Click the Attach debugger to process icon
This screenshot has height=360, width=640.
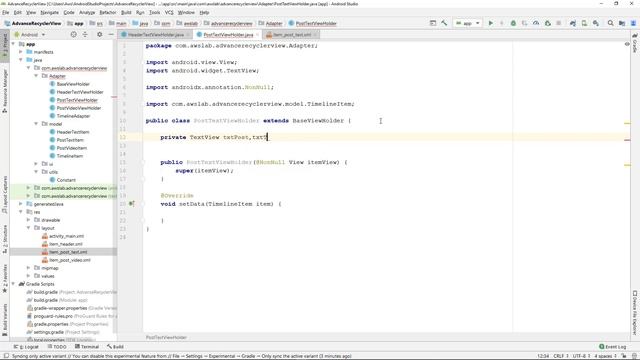pyautogui.click(x=548, y=23)
